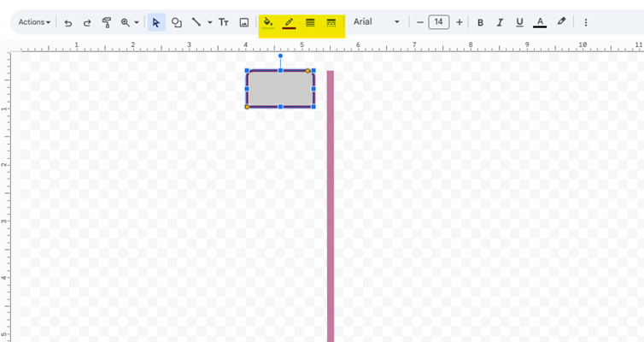Open the more options menu

[586, 22]
